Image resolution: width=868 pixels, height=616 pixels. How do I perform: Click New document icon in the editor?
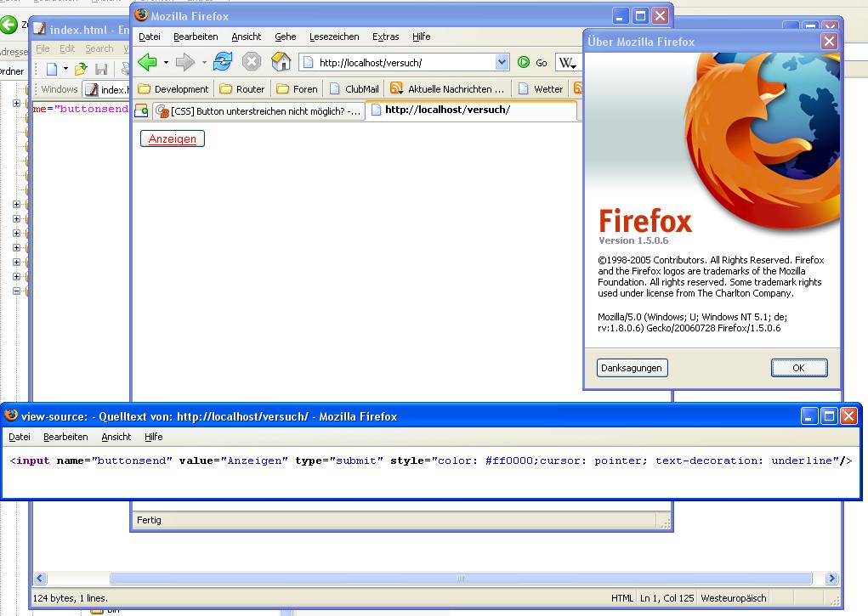52,69
